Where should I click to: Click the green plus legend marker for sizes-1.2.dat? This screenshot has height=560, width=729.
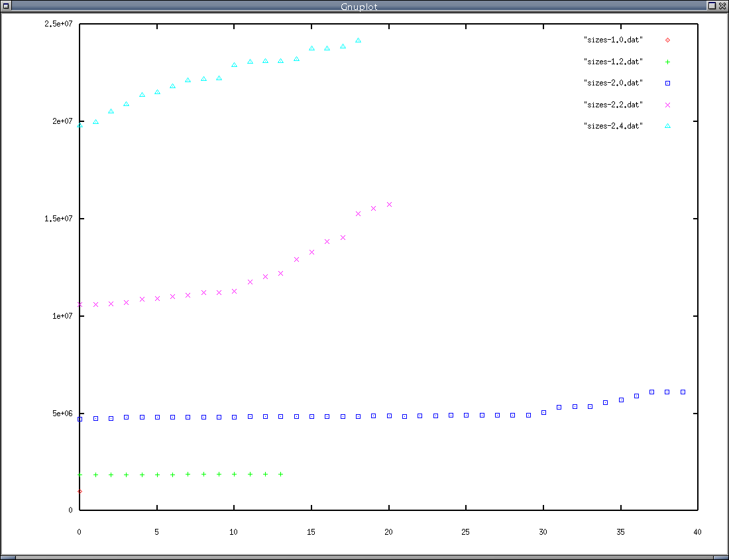(x=667, y=62)
